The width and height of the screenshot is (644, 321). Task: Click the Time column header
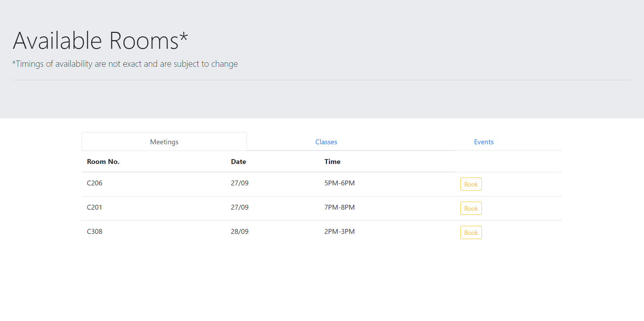tap(332, 162)
